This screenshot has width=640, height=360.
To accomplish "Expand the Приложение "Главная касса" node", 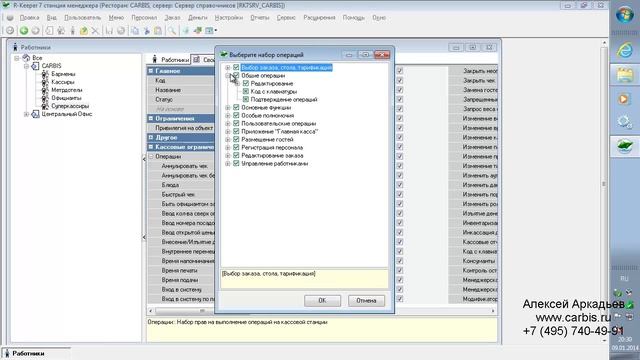I will (x=228, y=131).
